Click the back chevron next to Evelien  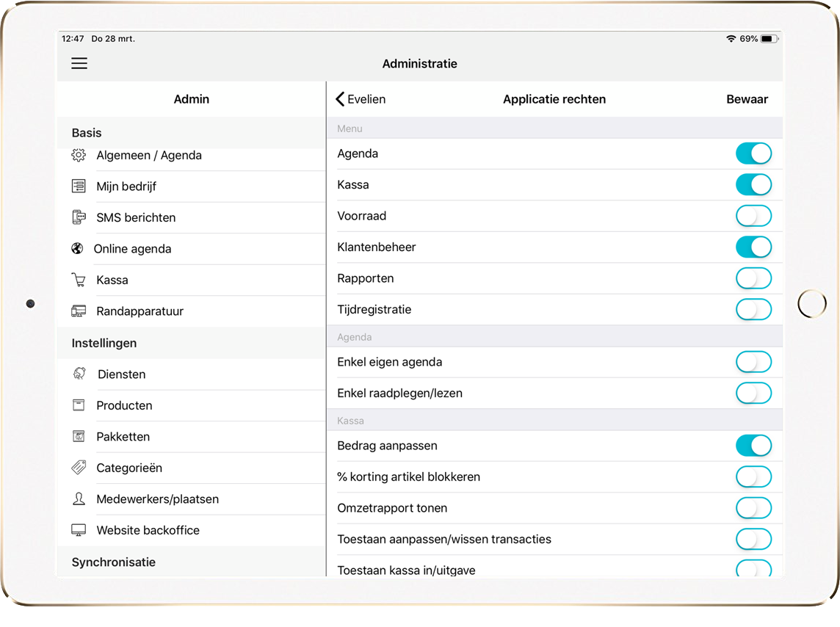tap(340, 99)
